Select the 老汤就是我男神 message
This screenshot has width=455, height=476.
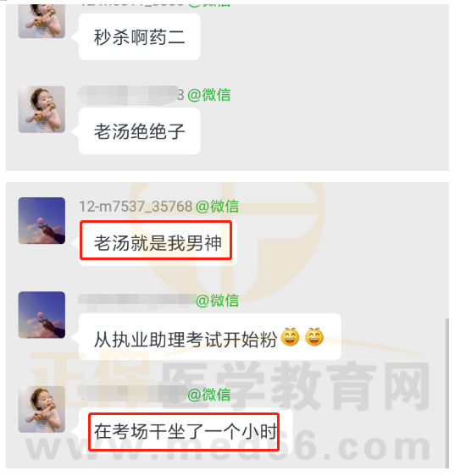coord(158,242)
